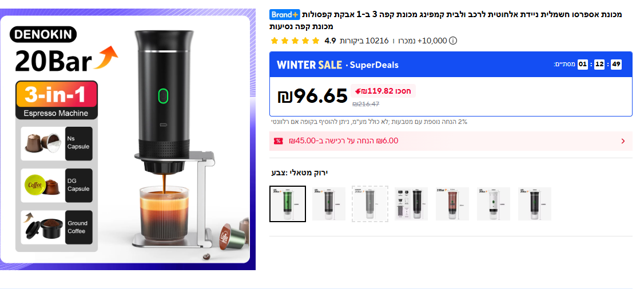Click the Brand+ badge next to title
Image resolution: width=644 pixels, height=289 pixels.
[285, 14]
